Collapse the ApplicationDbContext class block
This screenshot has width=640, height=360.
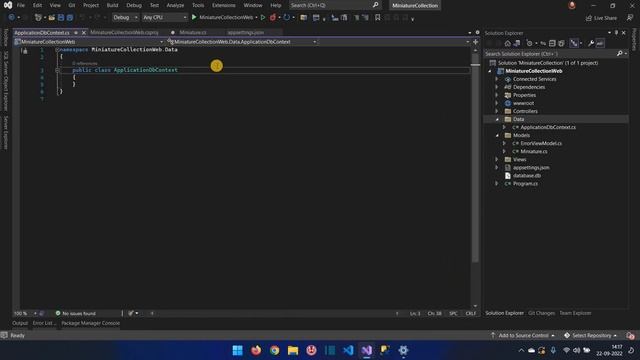click(x=57, y=70)
